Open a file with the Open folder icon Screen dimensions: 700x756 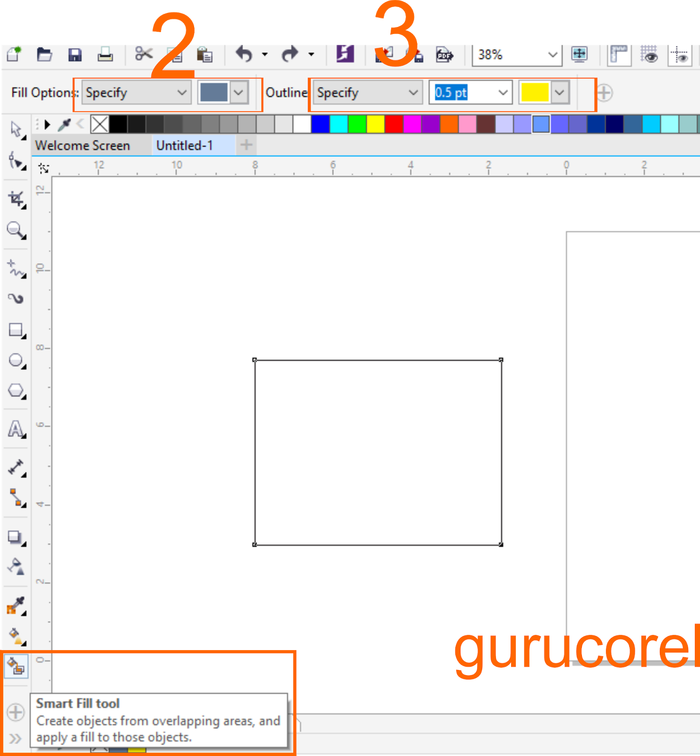click(x=44, y=54)
